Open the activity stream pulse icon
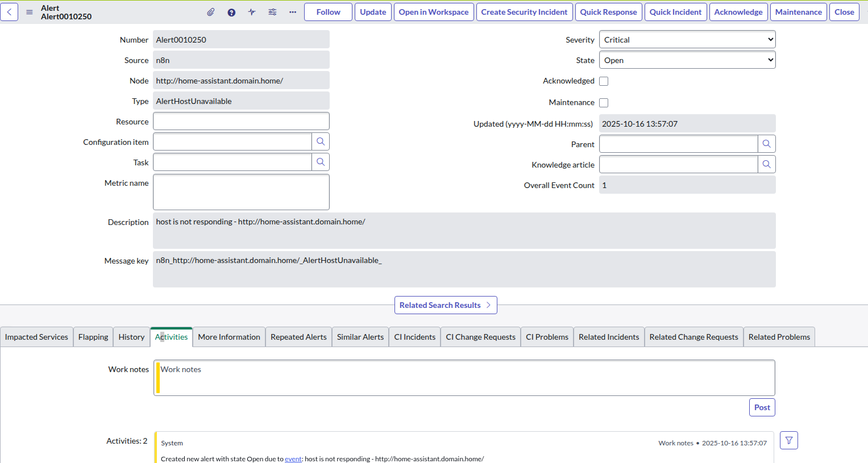Screen dimensions: 868x463 252,12
